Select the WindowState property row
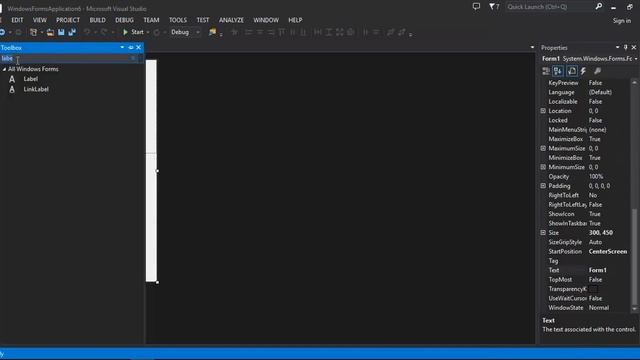The width and height of the screenshot is (640, 360). point(586,308)
